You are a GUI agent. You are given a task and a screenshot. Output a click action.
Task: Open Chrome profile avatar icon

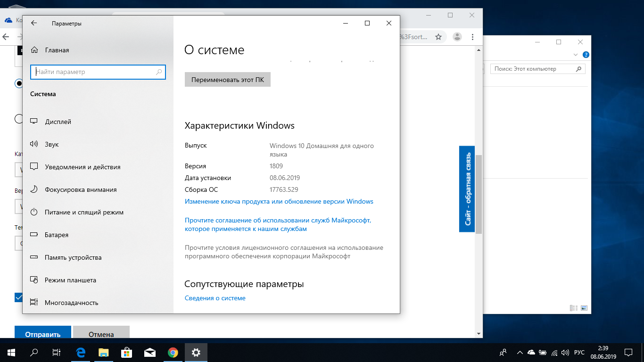457,37
